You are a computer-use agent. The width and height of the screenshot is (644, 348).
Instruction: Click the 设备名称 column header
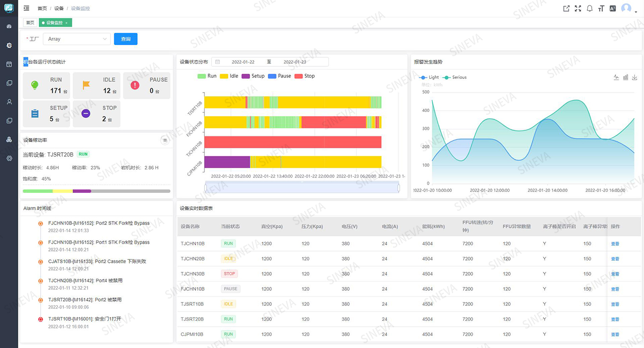click(190, 226)
